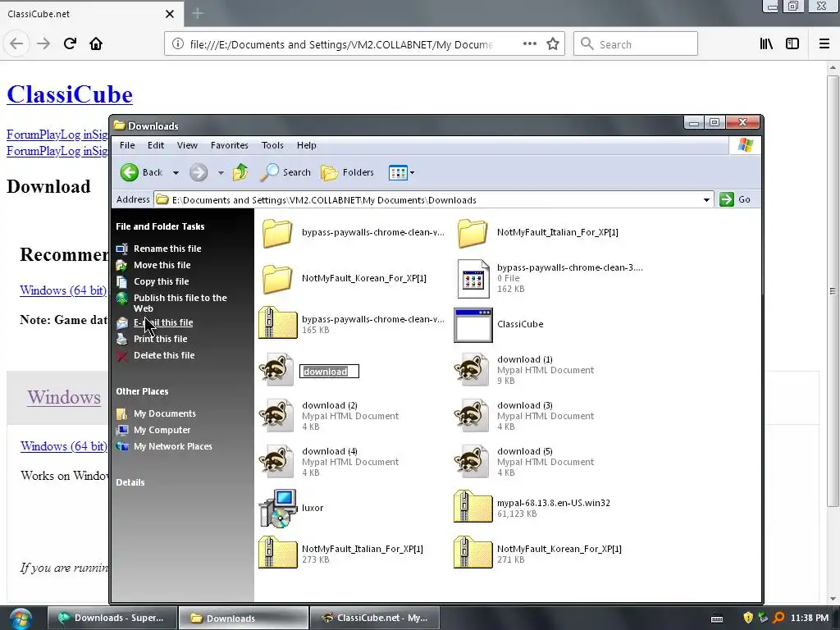
Task: Bookmark page with the star icon
Action: tap(553, 44)
